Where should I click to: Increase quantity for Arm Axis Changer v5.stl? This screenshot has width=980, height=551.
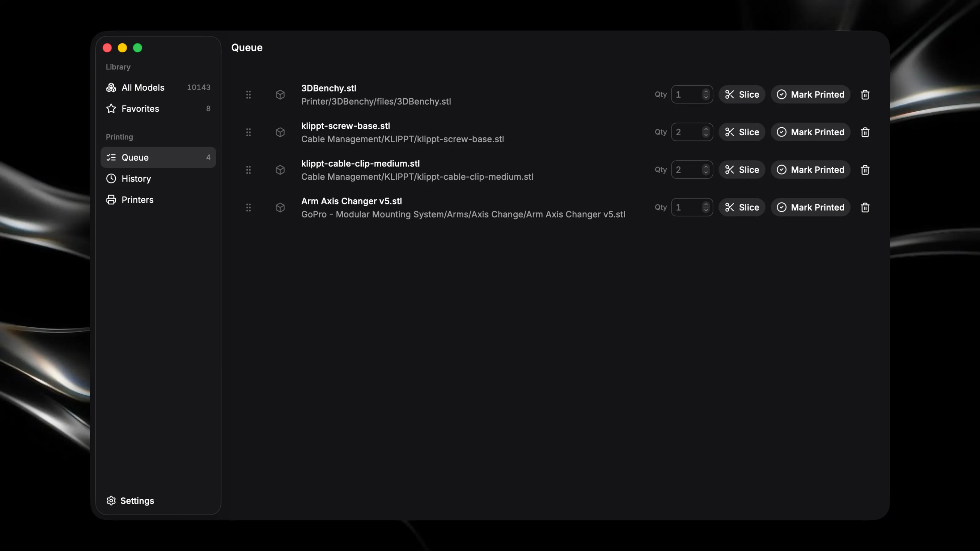click(706, 204)
